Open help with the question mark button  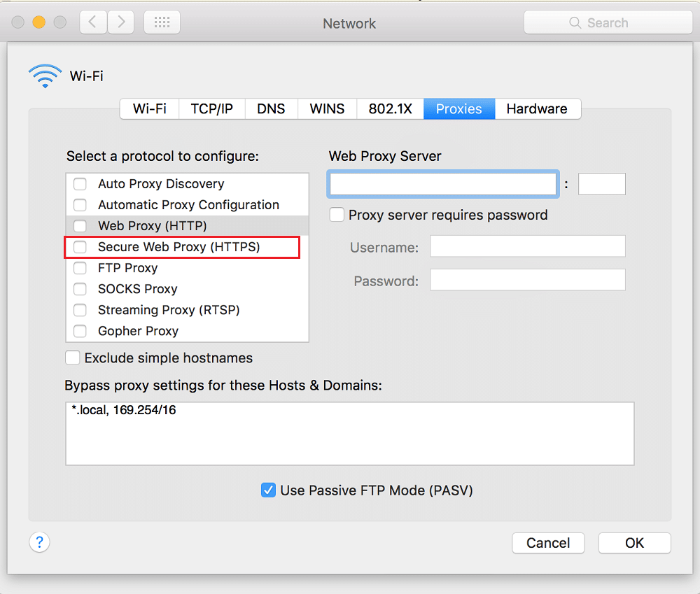pos(39,542)
